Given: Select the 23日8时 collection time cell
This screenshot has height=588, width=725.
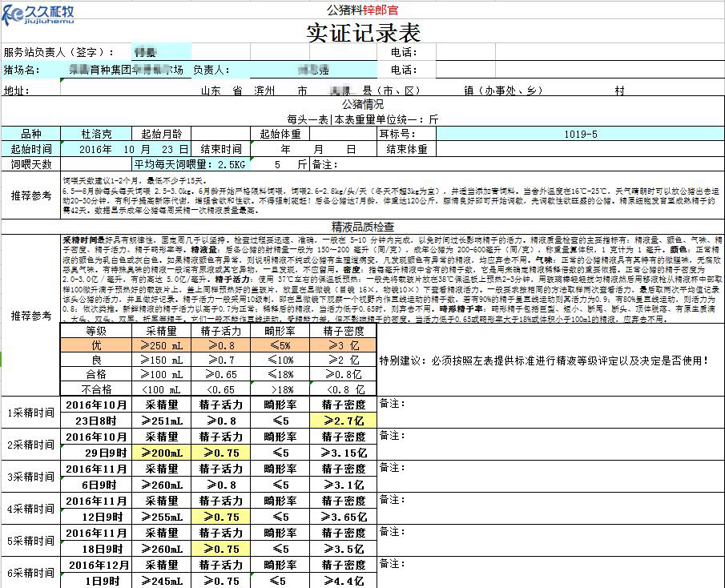Looking at the screenshot, I should coord(96,421).
